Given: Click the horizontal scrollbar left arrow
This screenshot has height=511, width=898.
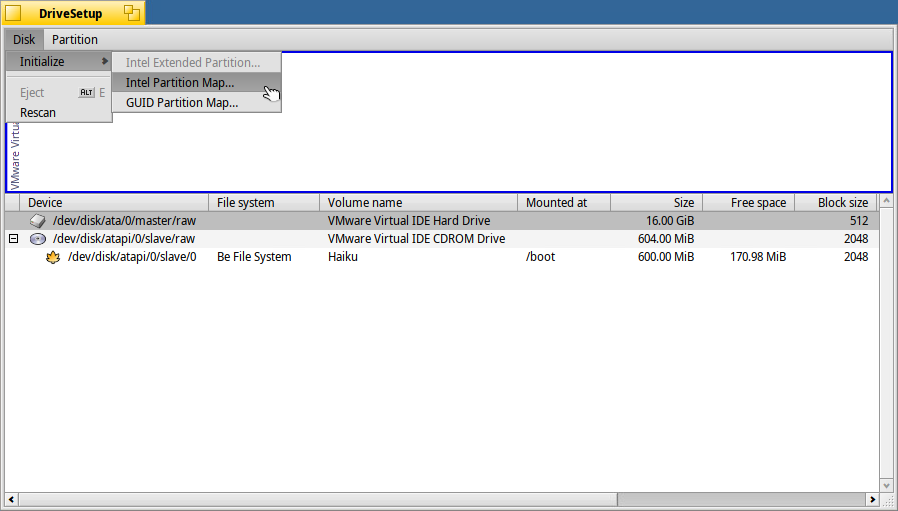Looking at the screenshot, I should tap(11, 499).
